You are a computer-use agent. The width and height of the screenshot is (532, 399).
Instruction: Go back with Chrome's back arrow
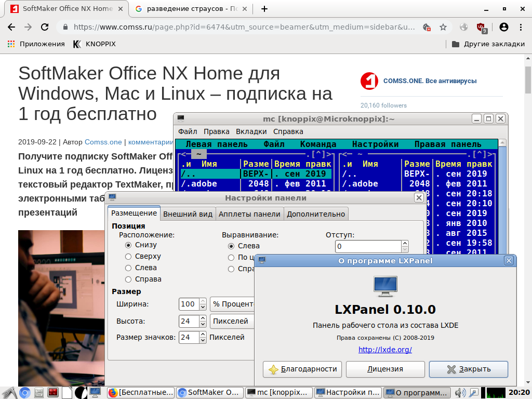11,27
